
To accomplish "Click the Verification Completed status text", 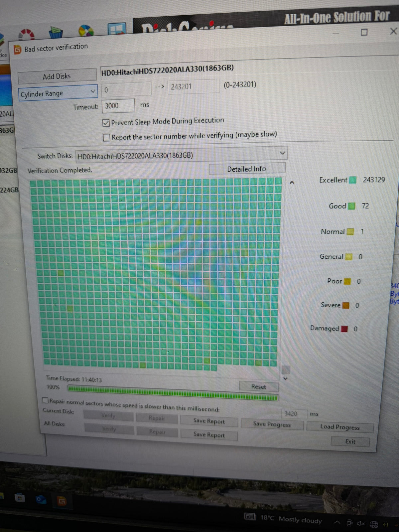I will point(60,170).
